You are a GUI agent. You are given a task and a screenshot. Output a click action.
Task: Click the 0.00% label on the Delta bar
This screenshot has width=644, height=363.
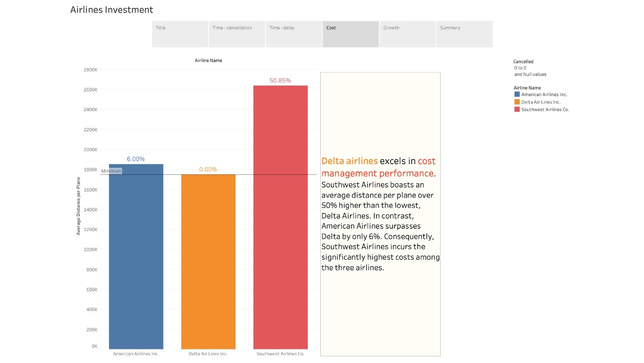pyautogui.click(x=208, y=170)
